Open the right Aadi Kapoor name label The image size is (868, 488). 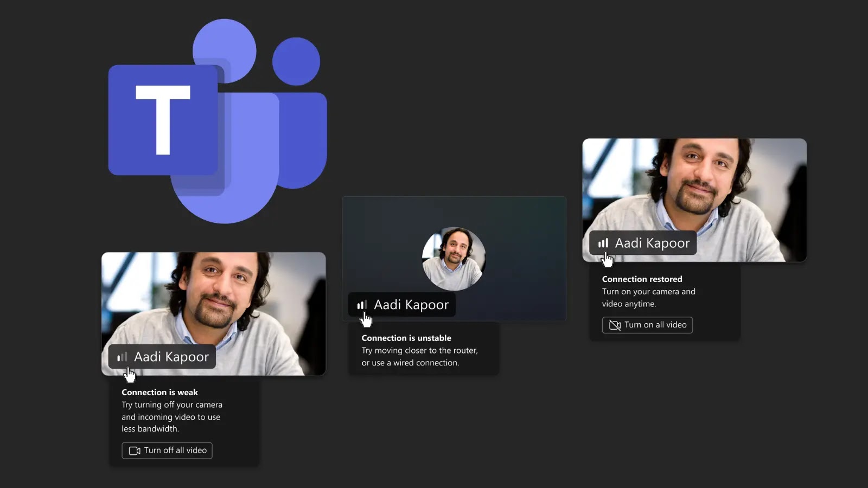[x=642, y=243]
